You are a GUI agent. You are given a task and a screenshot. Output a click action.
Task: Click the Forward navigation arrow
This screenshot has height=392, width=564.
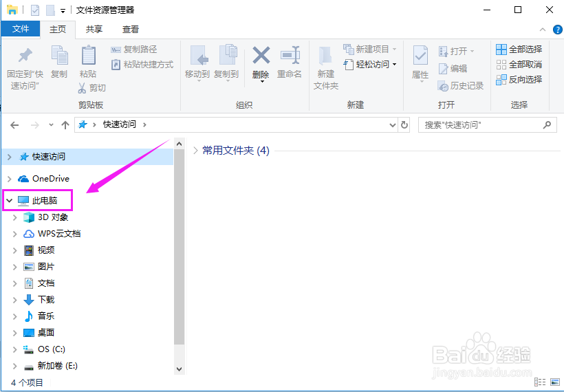click(35, 125)
